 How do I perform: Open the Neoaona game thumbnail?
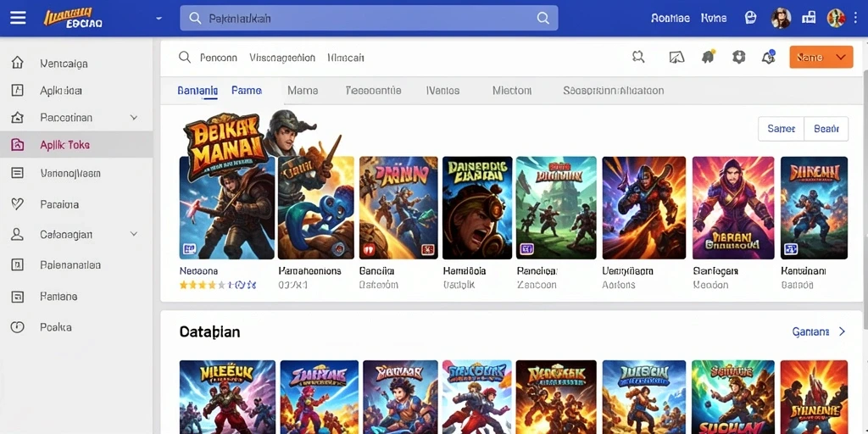(227, 208)
